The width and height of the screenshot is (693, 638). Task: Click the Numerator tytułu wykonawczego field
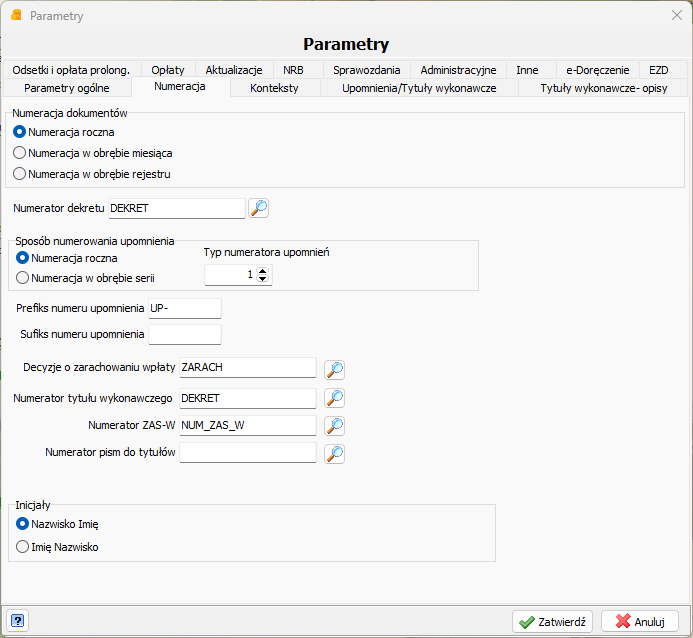click(248, 398)
